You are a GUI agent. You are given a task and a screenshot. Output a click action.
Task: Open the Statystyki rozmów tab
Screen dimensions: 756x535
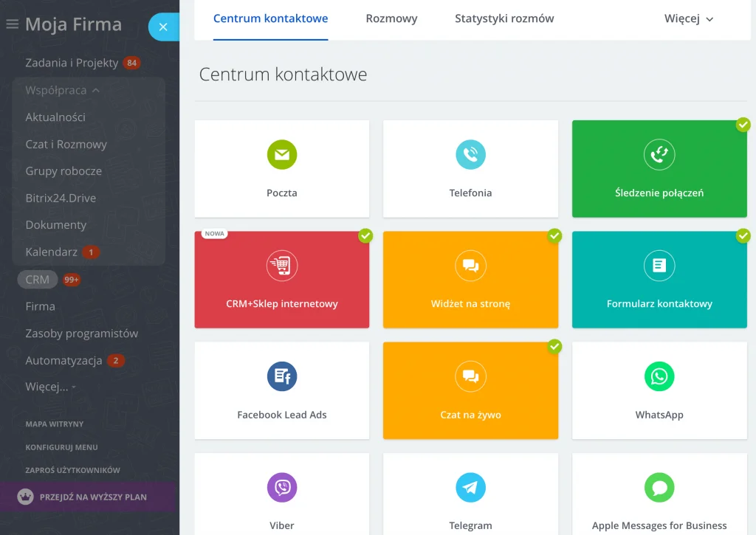(x=504, y=19)
